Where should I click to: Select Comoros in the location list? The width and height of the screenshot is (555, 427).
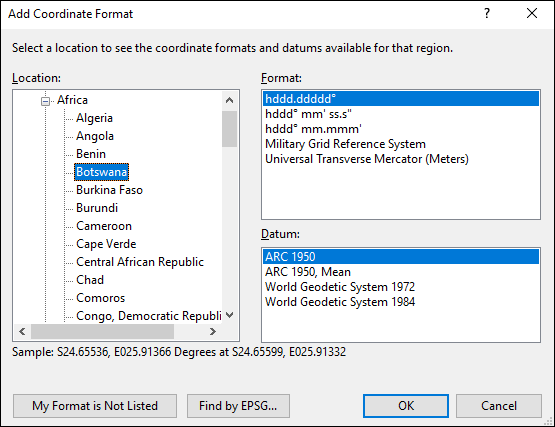[x=101, y=298]
